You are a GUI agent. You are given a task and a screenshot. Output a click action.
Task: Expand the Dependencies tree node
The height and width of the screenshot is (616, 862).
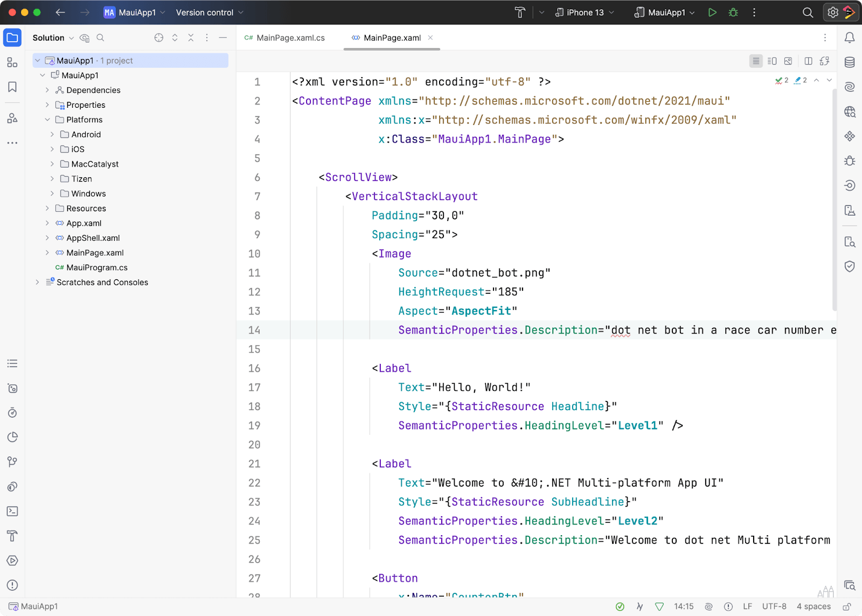(47, 90)
